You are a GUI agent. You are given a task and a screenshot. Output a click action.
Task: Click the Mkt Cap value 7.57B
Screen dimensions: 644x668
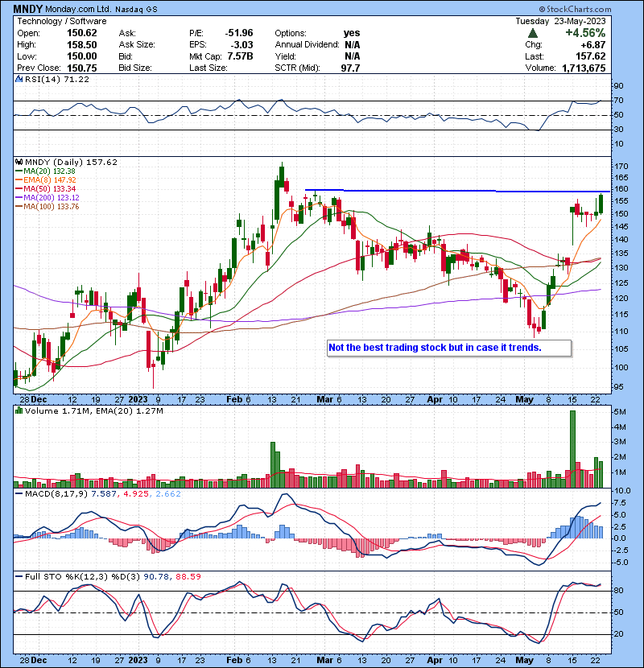(x=240, y=56)
